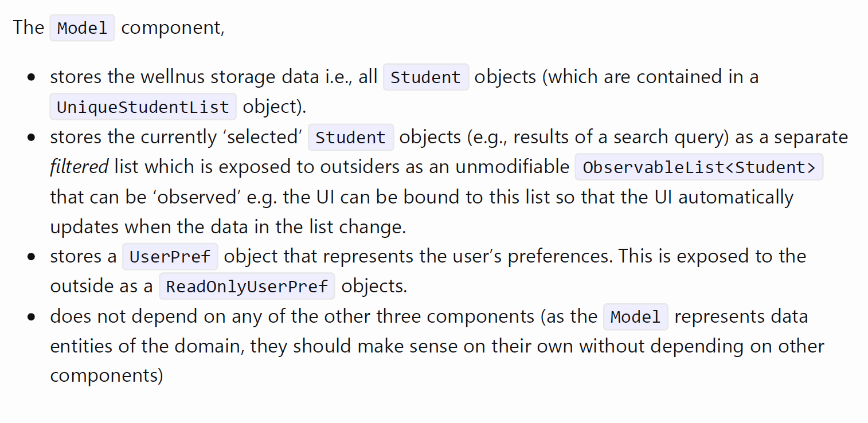Click the ReadOnlyUserPref code tag
The image size is (868, 423).
click(247, 286)
